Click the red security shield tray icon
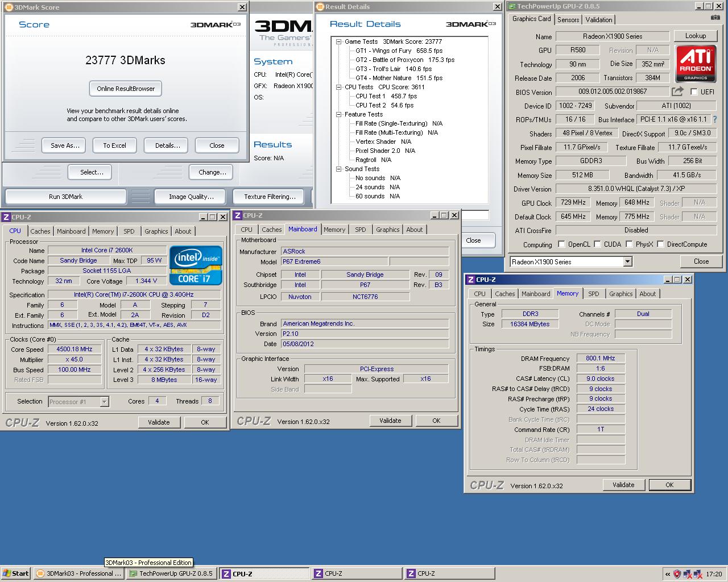 click(x=677, y=574)
